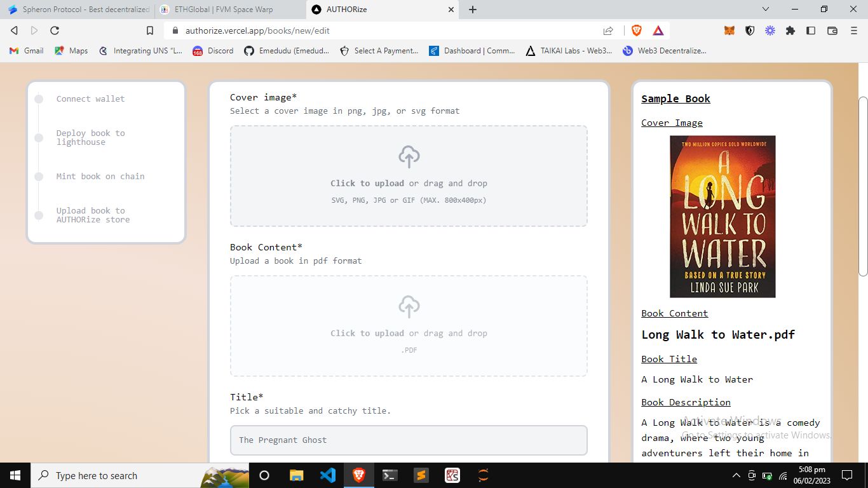Click the browser forward arrow
Viewport: 868px width, 488px height.
pos(34,30)
